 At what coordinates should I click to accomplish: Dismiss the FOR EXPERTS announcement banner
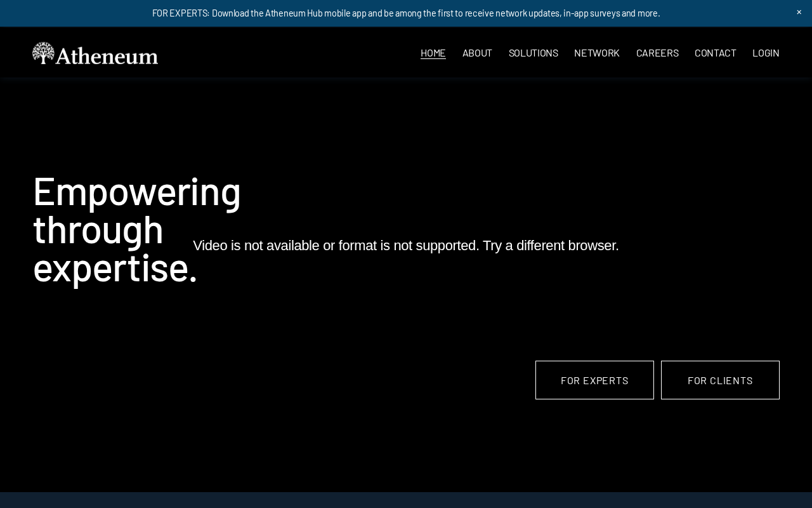click(799, 12)
